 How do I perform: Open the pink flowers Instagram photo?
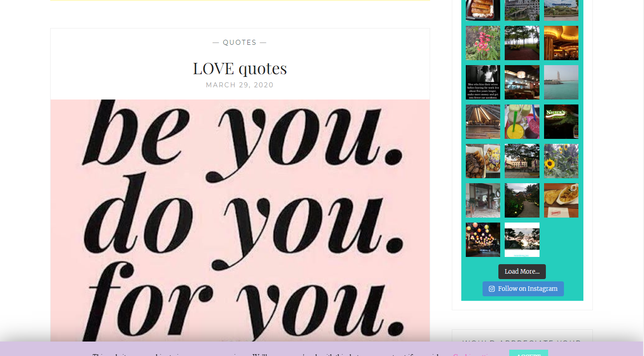pos(483,43)
